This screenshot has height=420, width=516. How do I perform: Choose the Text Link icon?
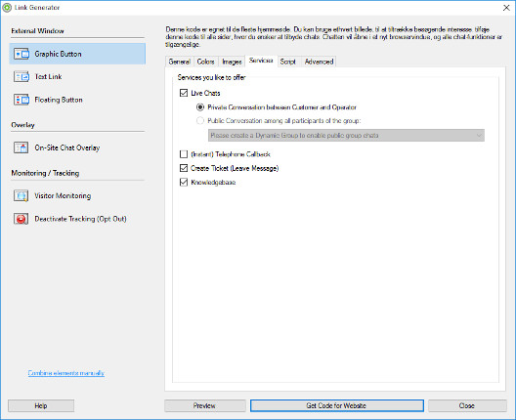click(x=21, y=76)
